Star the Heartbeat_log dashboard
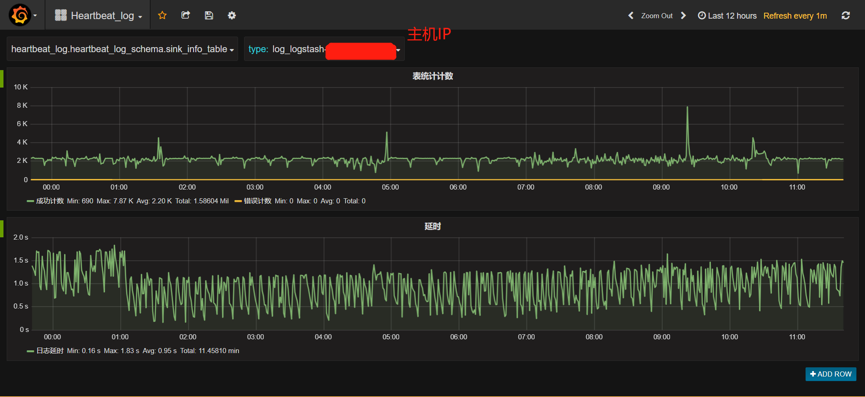 pos(162,15)
